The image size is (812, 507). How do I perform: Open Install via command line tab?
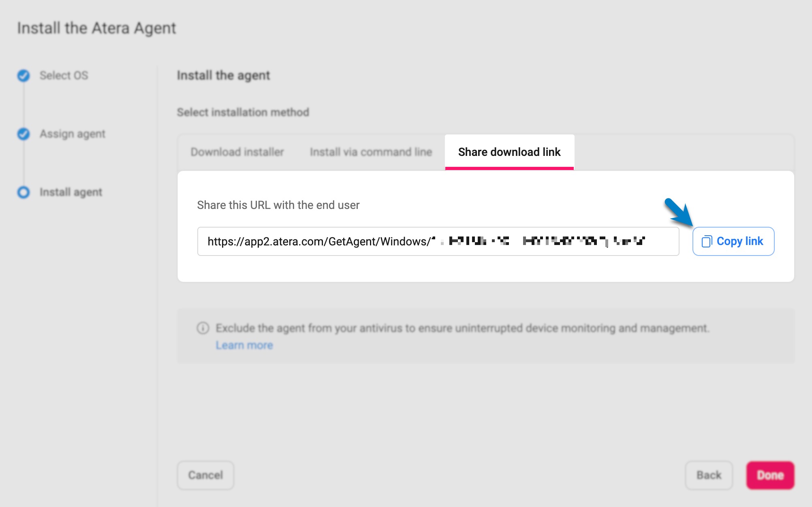coord(371,152)
